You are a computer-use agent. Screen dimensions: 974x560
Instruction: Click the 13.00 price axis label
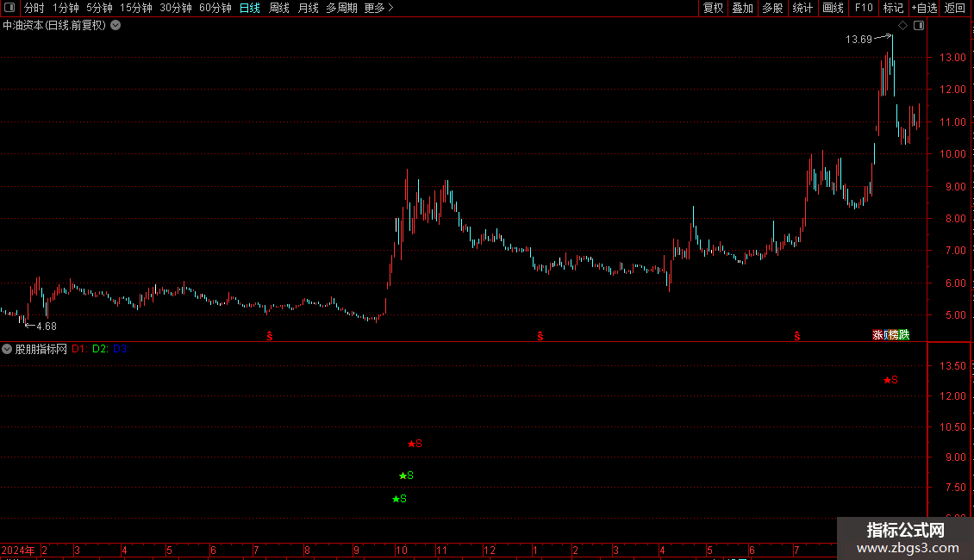pyautogui.click(x=952, y=58)
